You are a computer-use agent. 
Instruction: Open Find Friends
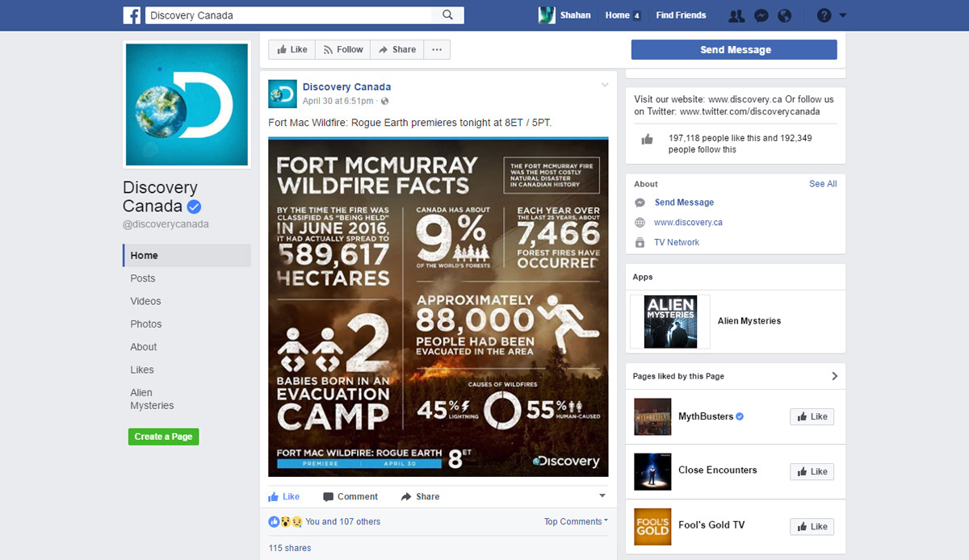[x=681, y=15]
